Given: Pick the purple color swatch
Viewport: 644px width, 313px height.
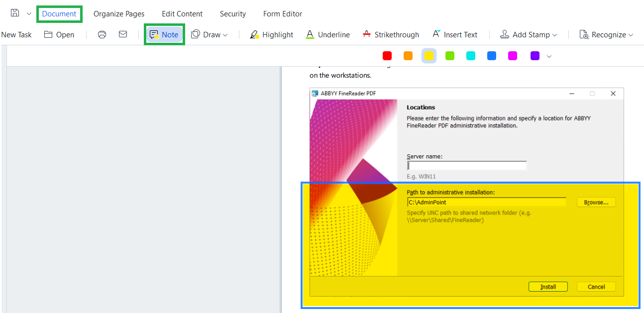Looking at the screenshot, I should coord(535,56).
